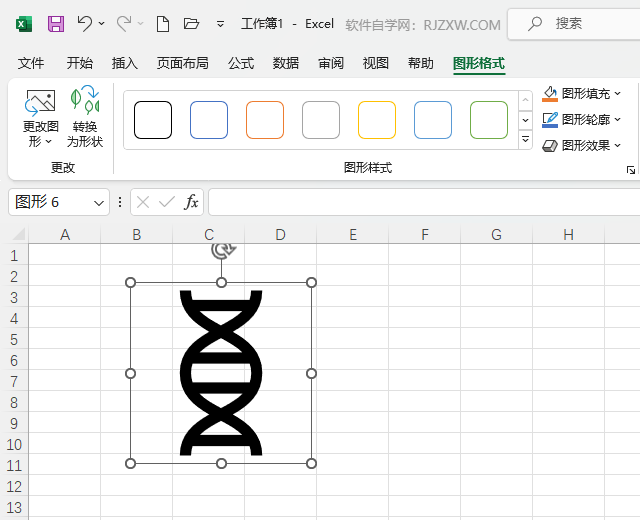Click 转换为形状 (Convert to Shape)

pos(85,119)
